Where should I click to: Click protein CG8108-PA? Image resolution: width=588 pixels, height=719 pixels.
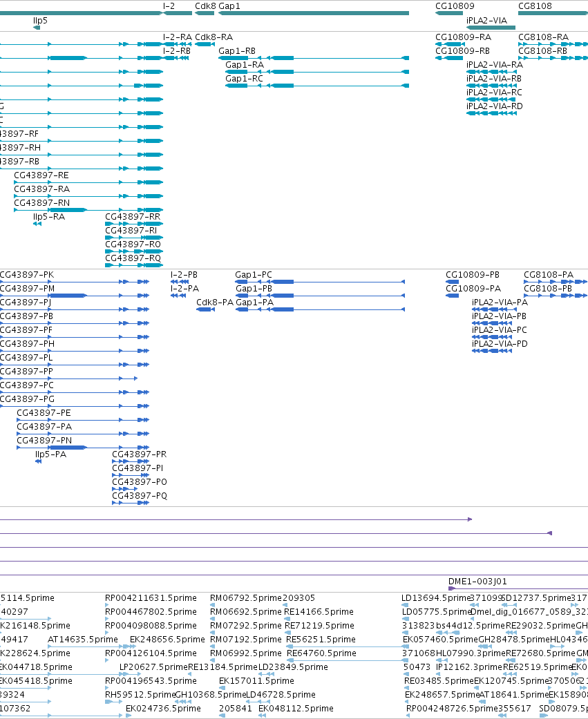(x=549, y=275)
